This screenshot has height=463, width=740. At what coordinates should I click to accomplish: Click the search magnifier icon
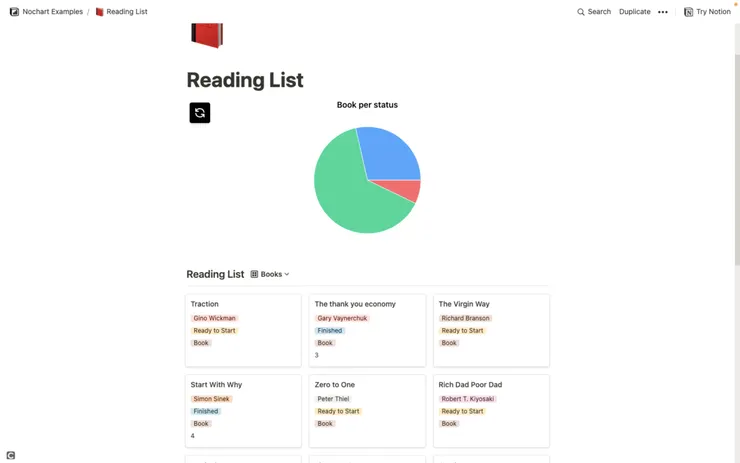pyautogui.click(x=581, y=12)
